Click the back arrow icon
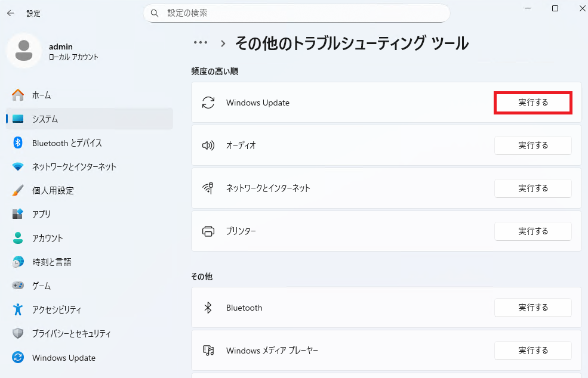This screenshot has height=378, width=588. 11,14
